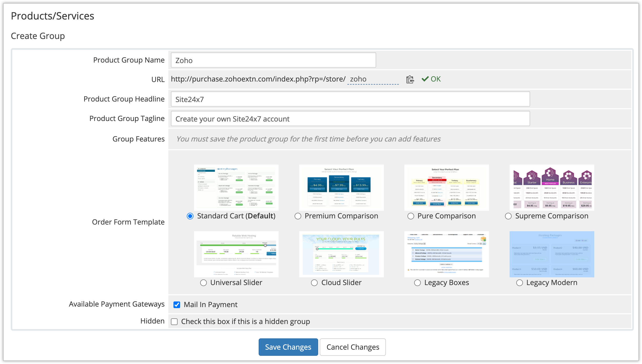
Task: Click the Legacy Boxes template preview image
Action: click(446, 254)
